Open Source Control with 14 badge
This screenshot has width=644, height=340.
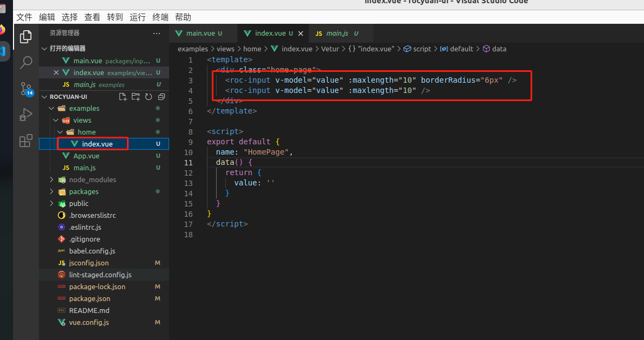click(x=26, y=89)
